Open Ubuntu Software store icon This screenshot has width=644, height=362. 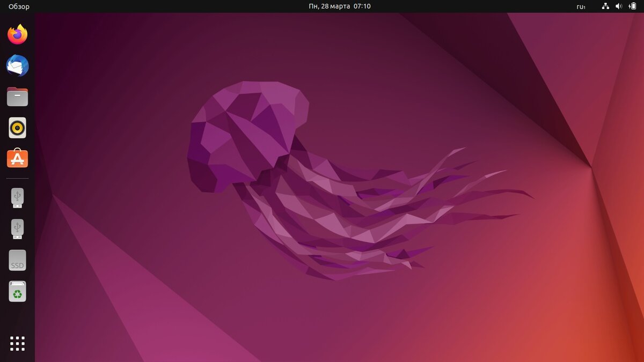tap(17, 158)
